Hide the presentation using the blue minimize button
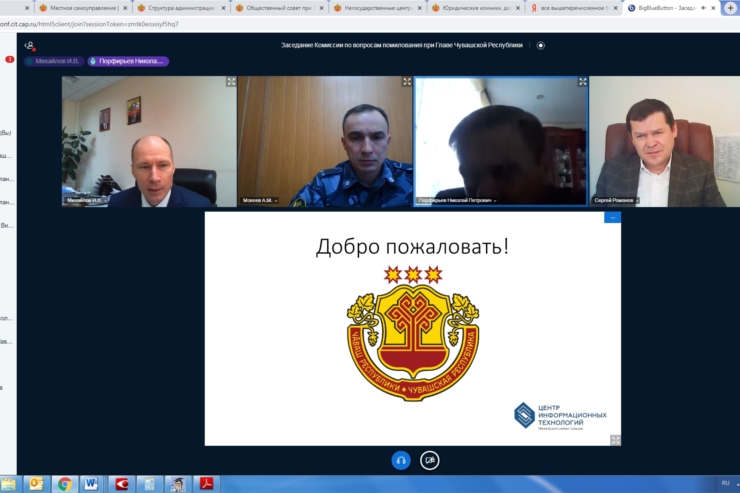Screen dimensions: 740x493 click(x=612, y=217)
